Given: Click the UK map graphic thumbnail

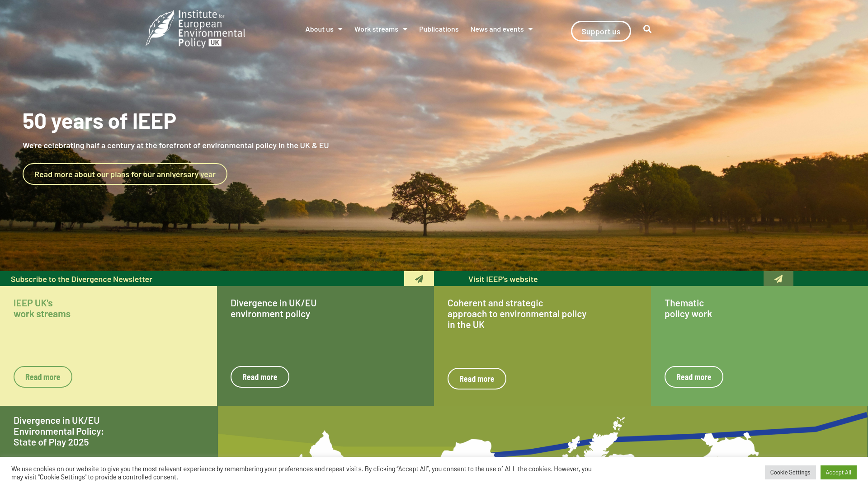Looking at the screenshot, I should point(542,432).
